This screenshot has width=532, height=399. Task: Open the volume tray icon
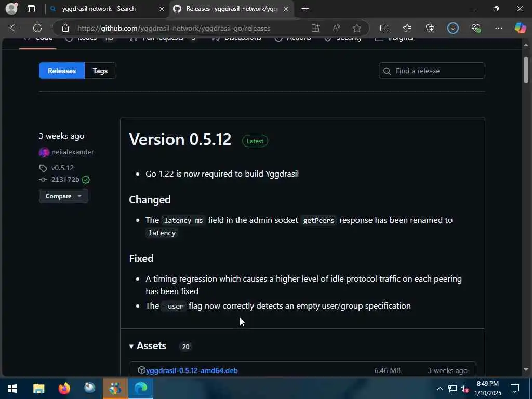[x=464, y=389]
